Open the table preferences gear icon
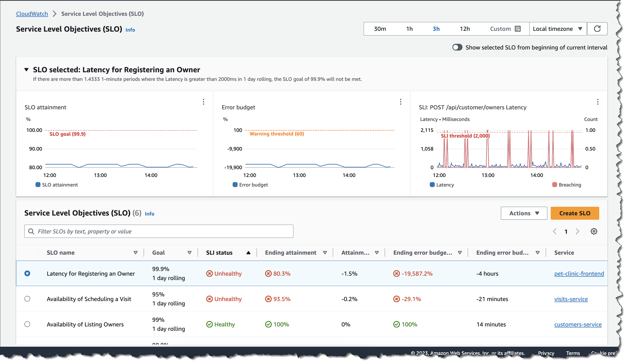This screenshot has width=628, height=364. pos(594,231)
